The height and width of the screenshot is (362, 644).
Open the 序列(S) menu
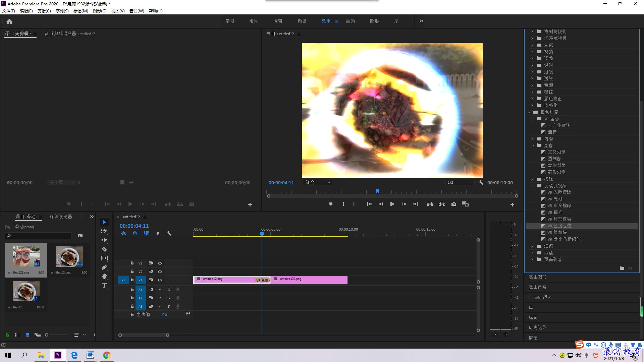[62, 11]
